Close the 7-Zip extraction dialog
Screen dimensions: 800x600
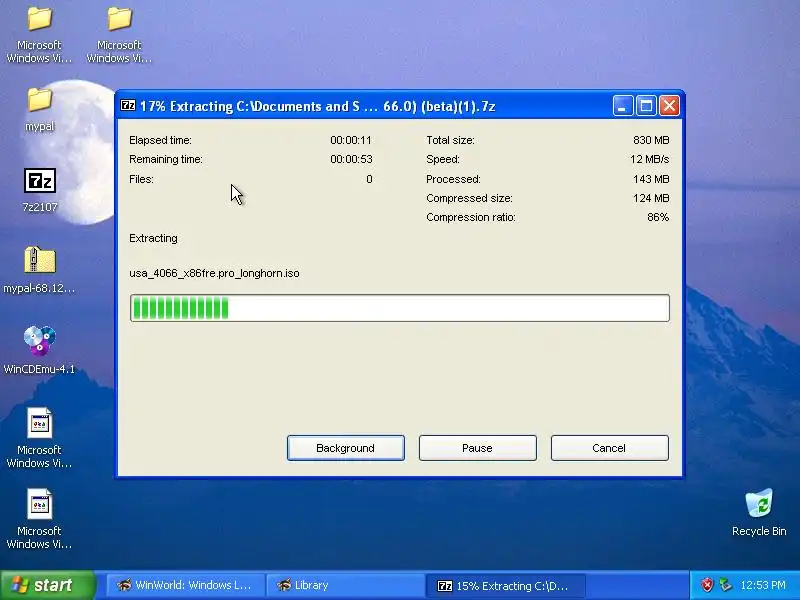669,106
